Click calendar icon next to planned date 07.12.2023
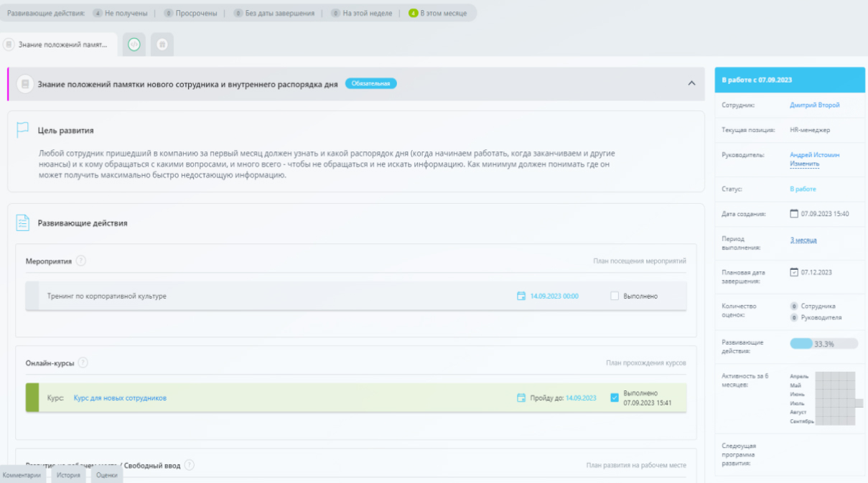 (x=793, y=272)
